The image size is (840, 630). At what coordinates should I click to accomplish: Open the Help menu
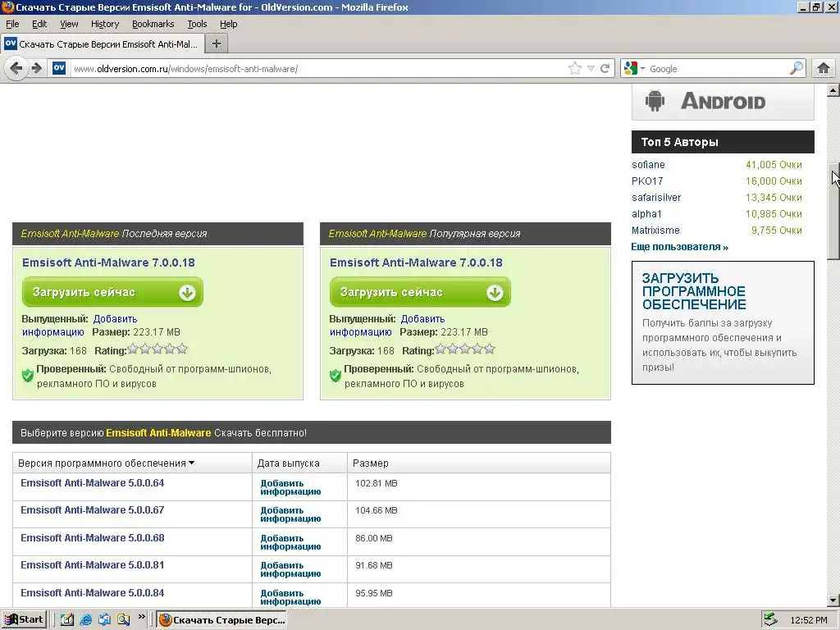click(228, 24)
